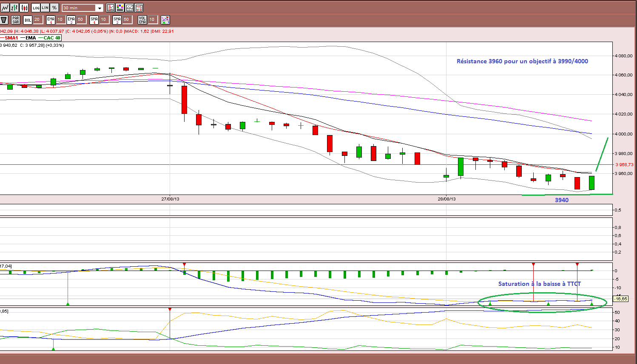This screenshot has width=637, height=364.
Task: Toggle the LIN scale button
Action: 45,8
